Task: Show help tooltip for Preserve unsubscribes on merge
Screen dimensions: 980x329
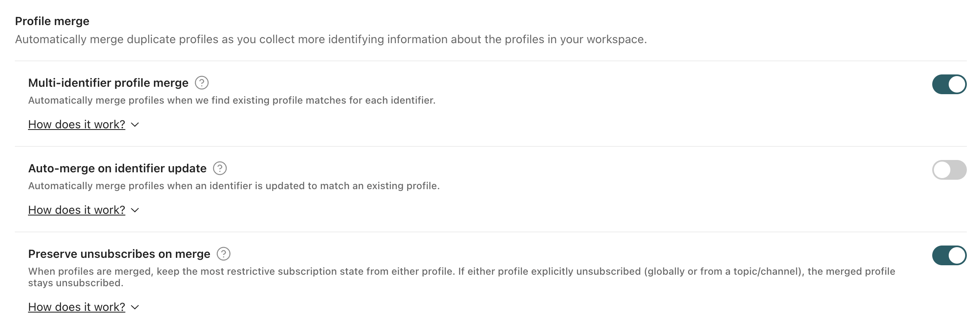Action: 224,254
